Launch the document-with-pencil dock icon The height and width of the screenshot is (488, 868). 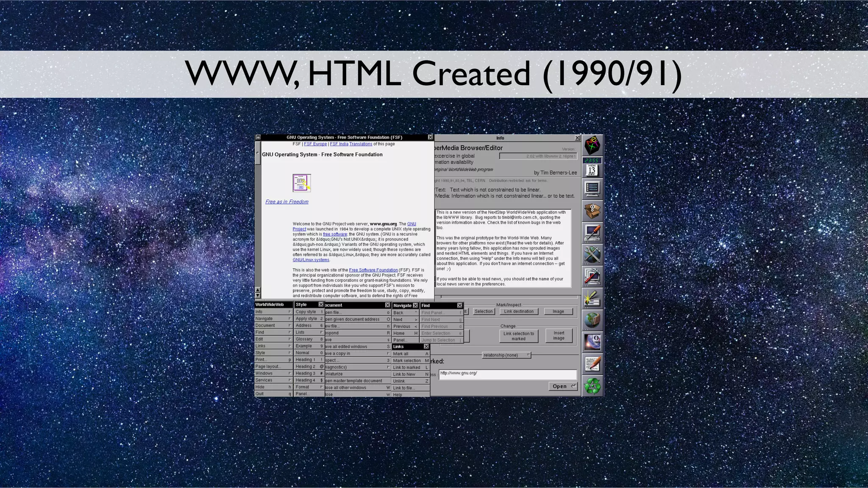tap(592, 364)
